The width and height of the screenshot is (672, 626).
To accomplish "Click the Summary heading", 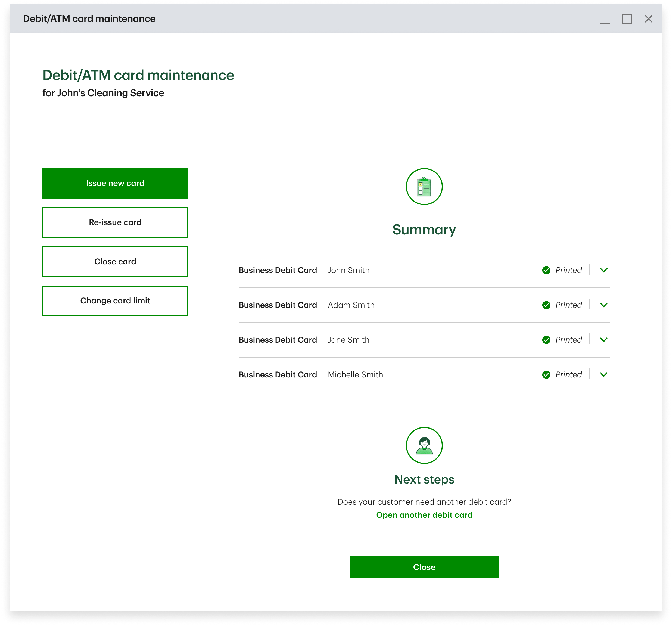I will 424,230.
